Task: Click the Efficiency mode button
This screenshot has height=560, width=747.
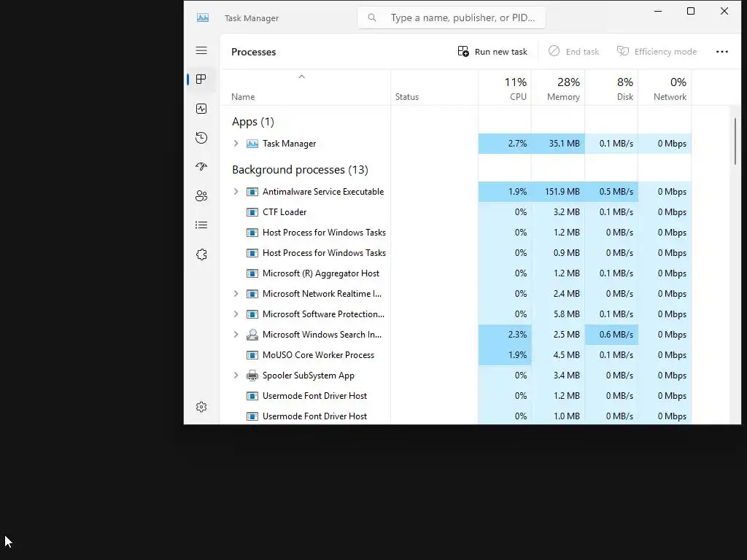Action: 657,52
